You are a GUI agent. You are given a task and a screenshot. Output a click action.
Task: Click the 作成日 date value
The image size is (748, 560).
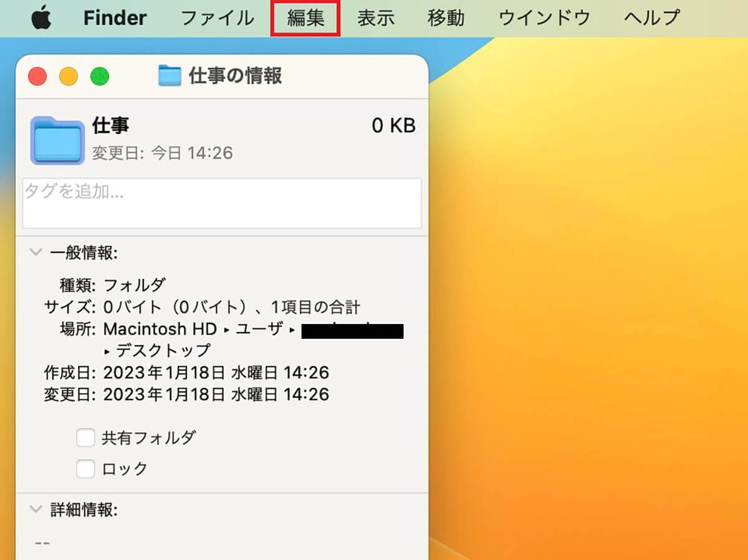216,373
